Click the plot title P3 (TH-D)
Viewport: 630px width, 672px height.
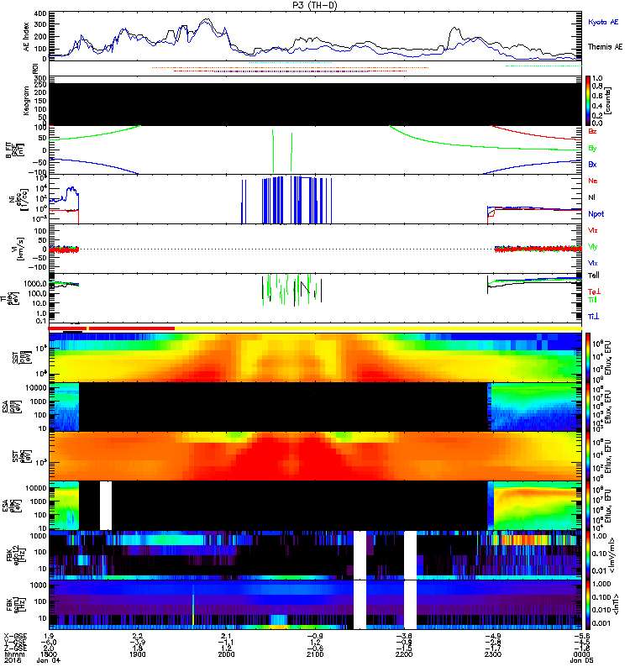(x=315, y=5)
